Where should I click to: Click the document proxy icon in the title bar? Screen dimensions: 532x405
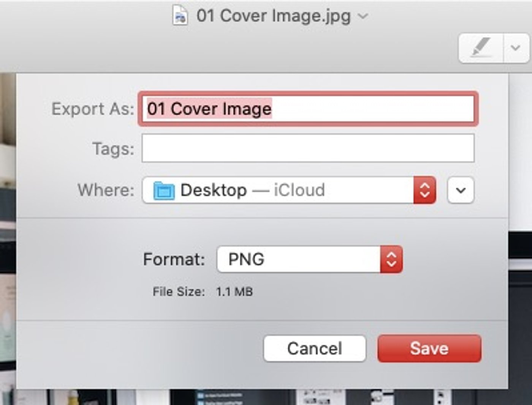click(x=180, y=16)
